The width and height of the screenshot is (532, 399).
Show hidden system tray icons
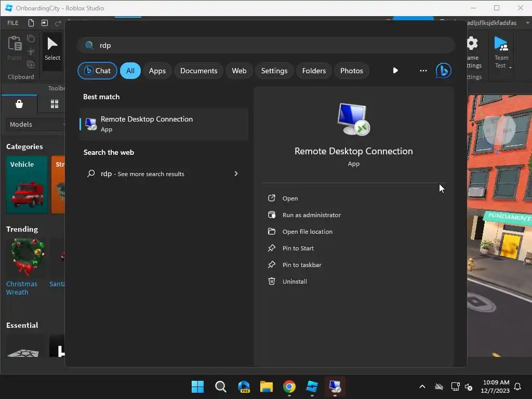(x=422, y=387)
